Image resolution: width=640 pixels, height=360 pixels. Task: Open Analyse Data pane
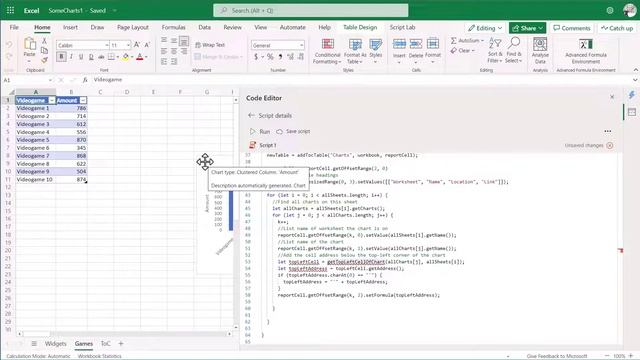[x=540, y=51]
